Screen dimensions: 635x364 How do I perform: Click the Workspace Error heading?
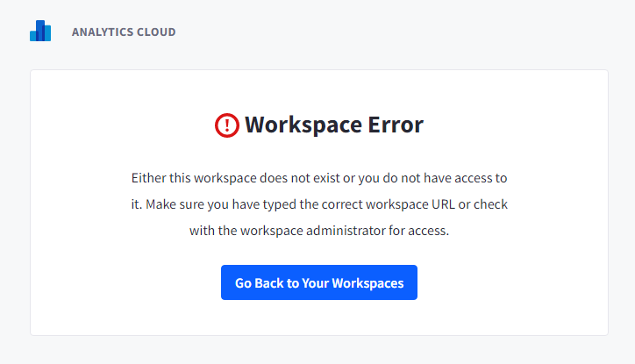334,125
